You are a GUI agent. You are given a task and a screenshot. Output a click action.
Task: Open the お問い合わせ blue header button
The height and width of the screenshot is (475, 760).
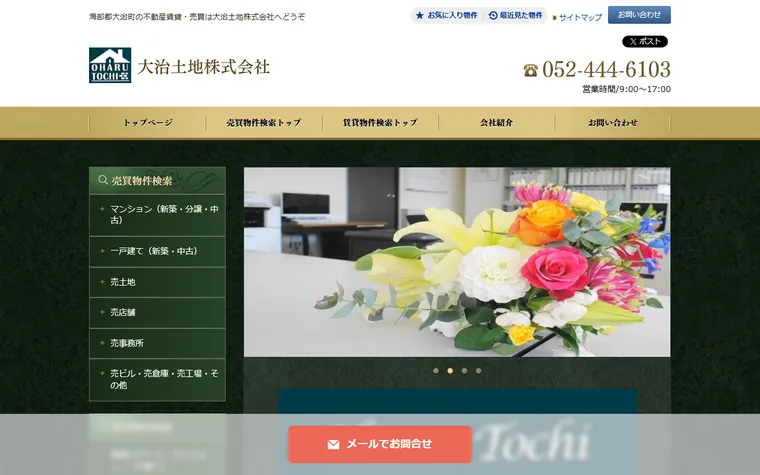pyautogui.click(x=639, y=15)
